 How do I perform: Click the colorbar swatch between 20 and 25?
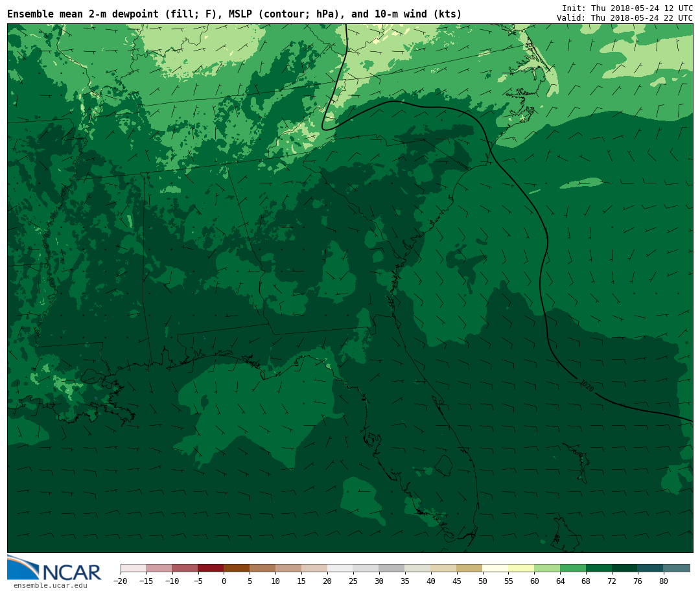click(x=340, y=568)
